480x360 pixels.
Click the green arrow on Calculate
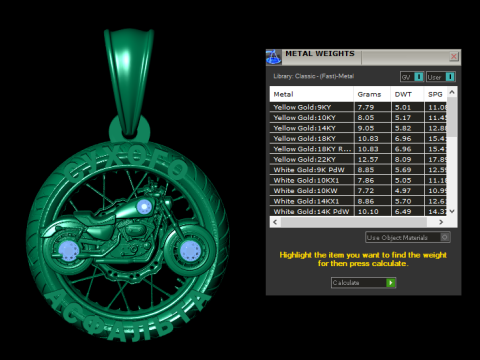(391, 283)
